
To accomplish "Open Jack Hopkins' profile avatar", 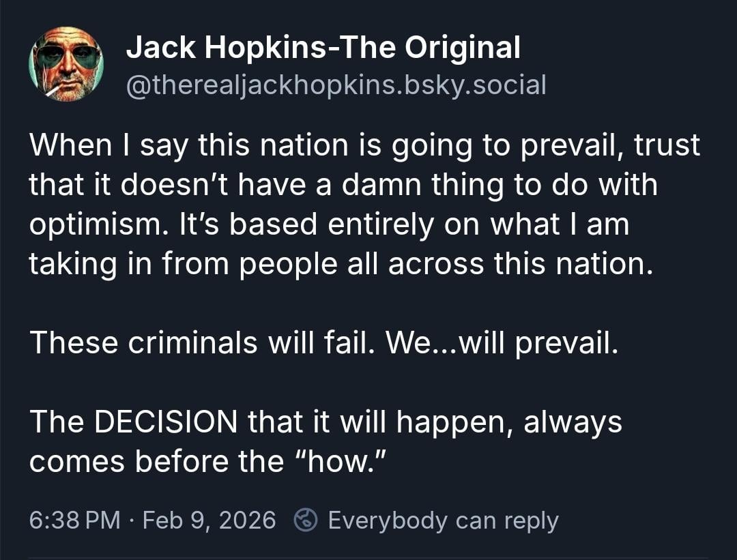I will (x=66, y=65).
